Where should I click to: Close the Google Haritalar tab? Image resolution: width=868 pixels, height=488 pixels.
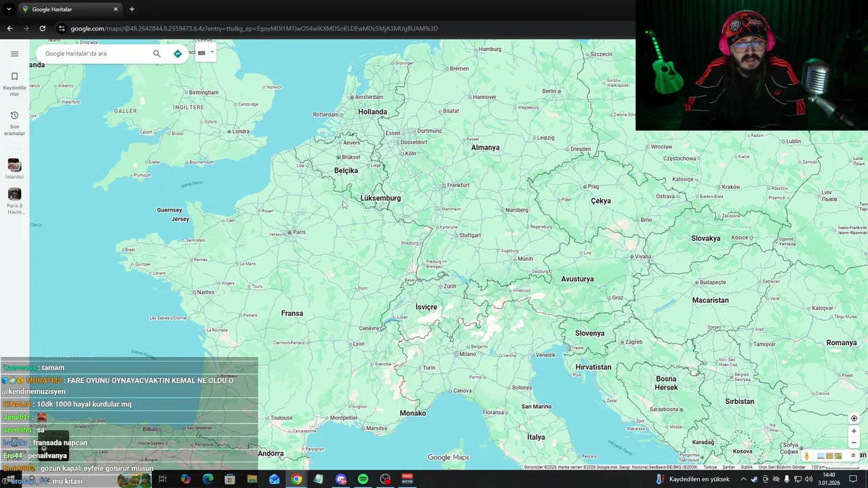115,9
